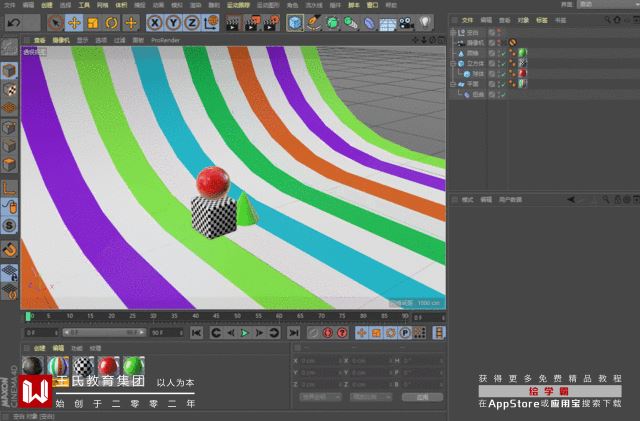Image resolution: width=640 pixels, height=421 pixels.
Task: Toggle the Y axis lock button
Action: click(x=173, y=23)
